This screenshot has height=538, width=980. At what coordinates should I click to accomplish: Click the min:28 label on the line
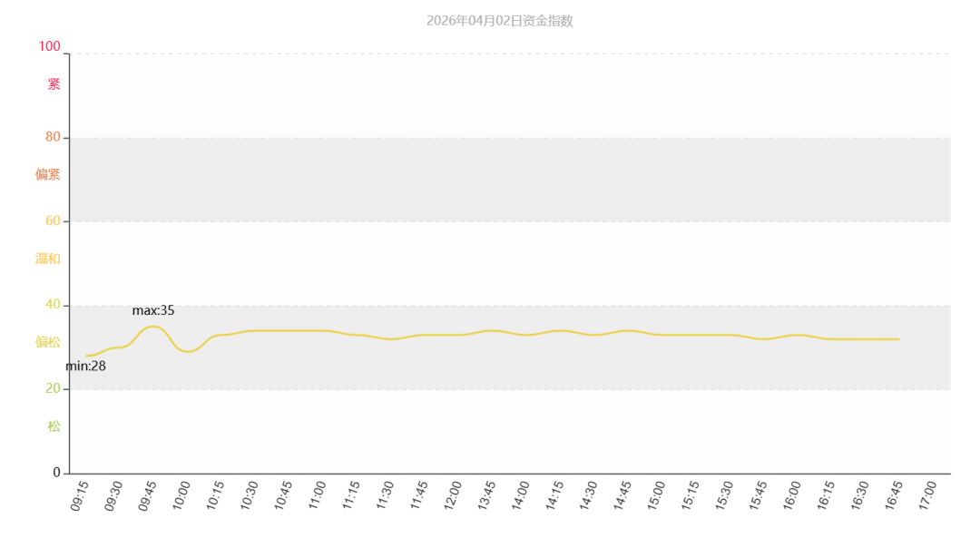(x=86, y=367)
